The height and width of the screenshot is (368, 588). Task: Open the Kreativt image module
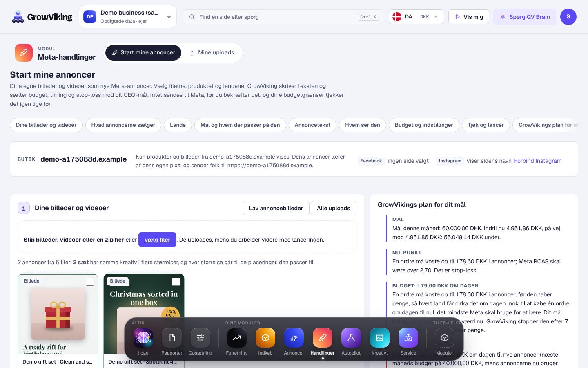point(380,338)
